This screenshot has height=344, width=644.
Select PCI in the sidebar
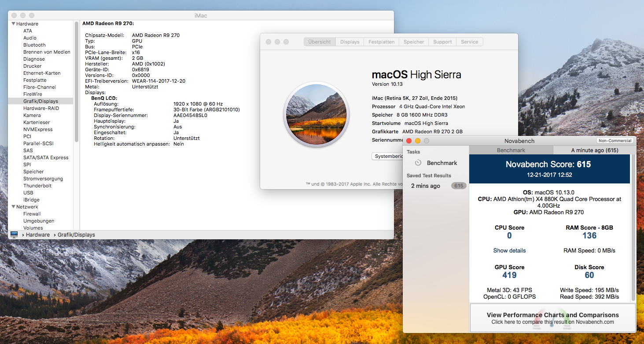pyautogui.click(x=27, y=136)
